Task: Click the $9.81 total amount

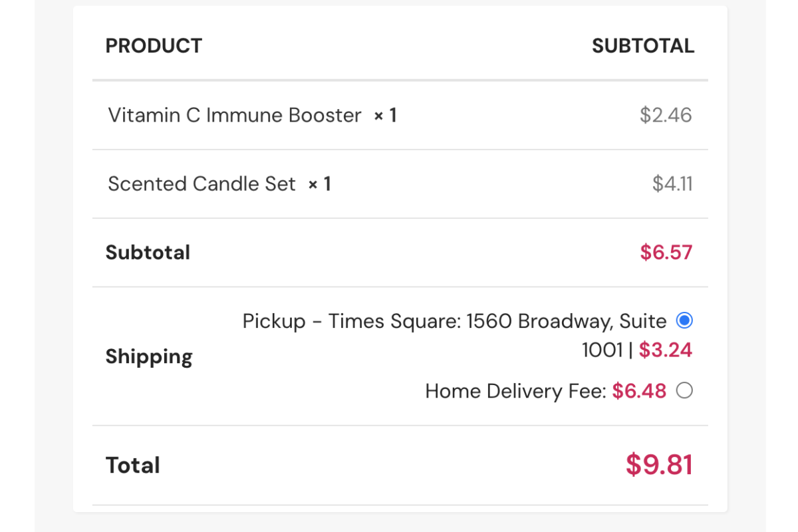Action: tap(659, 465)
